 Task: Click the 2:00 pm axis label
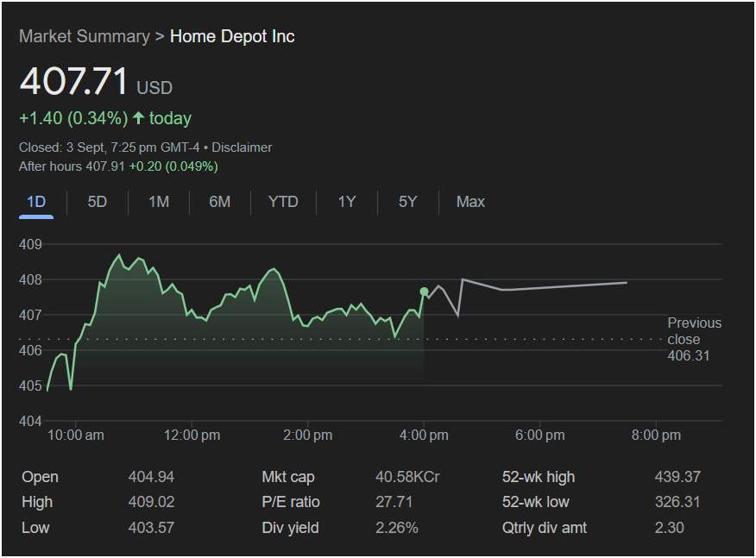307,436
